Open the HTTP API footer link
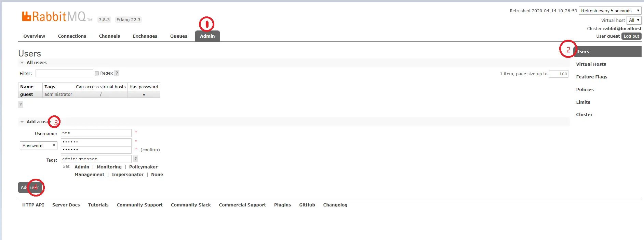This screenshot has width=644, height=240. coord(33,205)
